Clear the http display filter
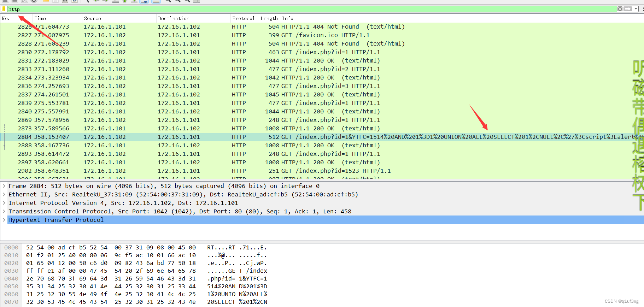Screen dimensions: 644x307 point(620,9)
